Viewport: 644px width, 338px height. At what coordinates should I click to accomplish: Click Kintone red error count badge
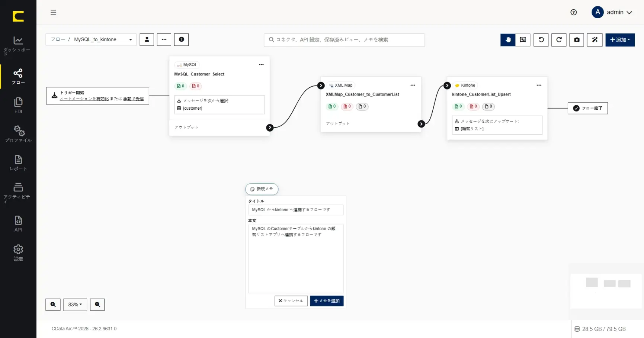click(x=473, y=106)
